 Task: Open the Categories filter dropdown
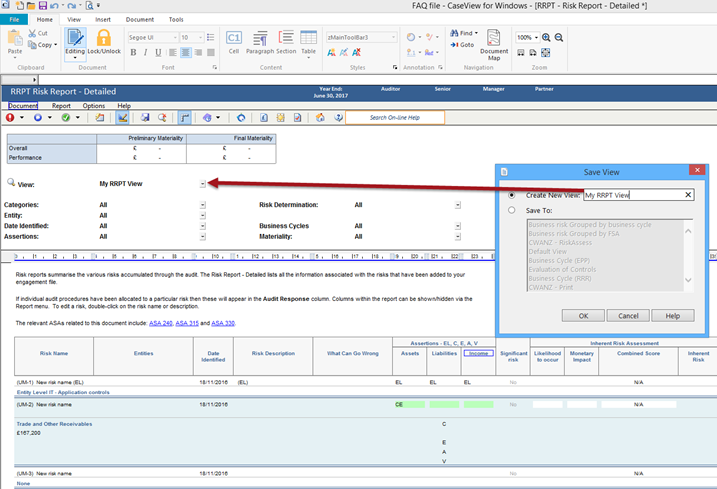point(203,205)
